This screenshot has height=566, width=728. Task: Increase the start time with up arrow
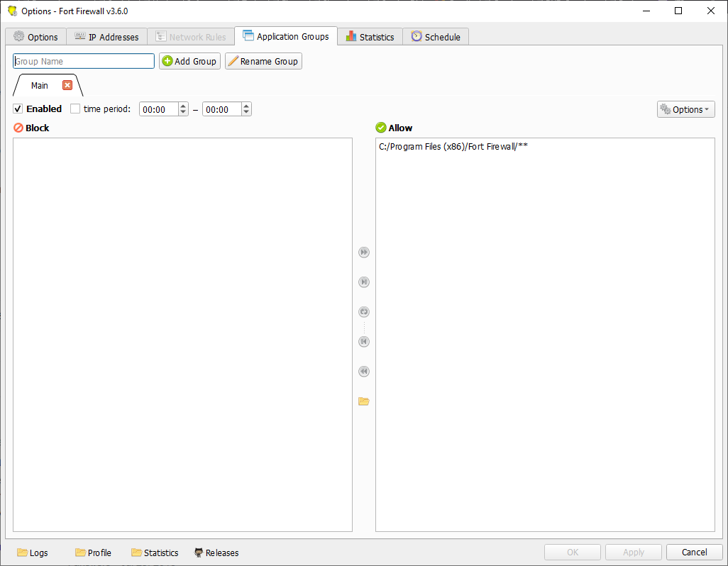tap(183, 106)
